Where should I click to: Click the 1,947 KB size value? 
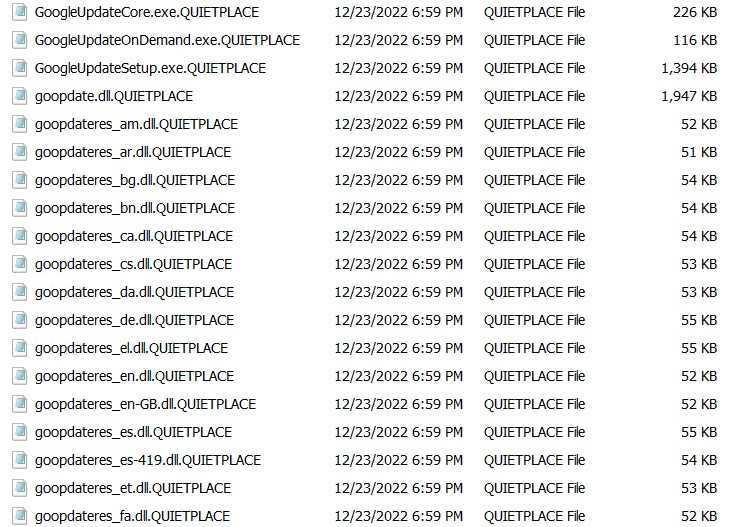pyautogui.click(x=689, y=96)
